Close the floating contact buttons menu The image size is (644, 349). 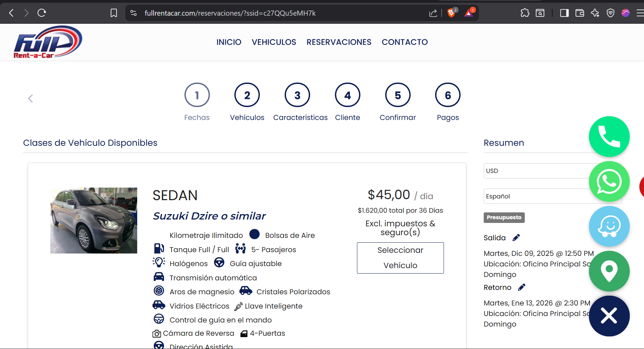point(609,316)
